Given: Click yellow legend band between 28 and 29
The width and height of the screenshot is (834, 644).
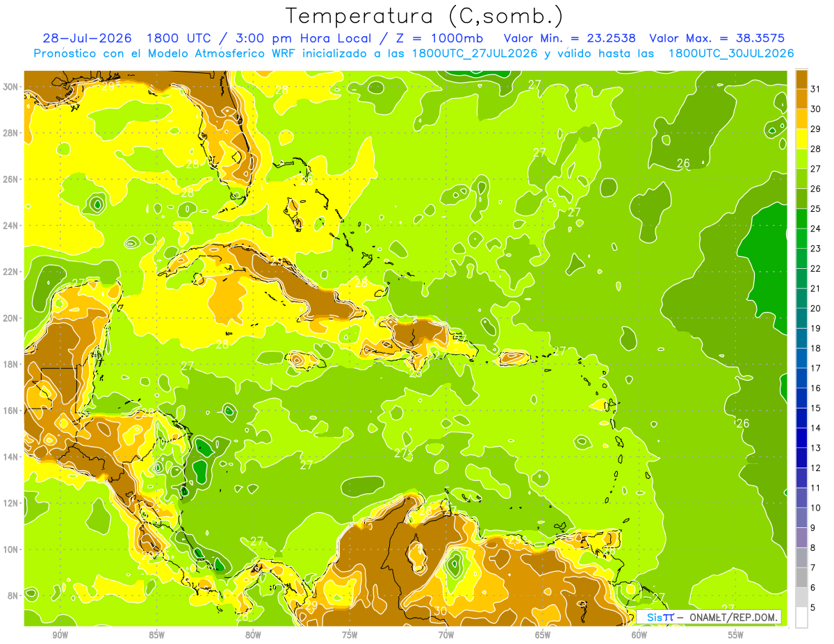Looking at the screenshot, I should 801,139.
